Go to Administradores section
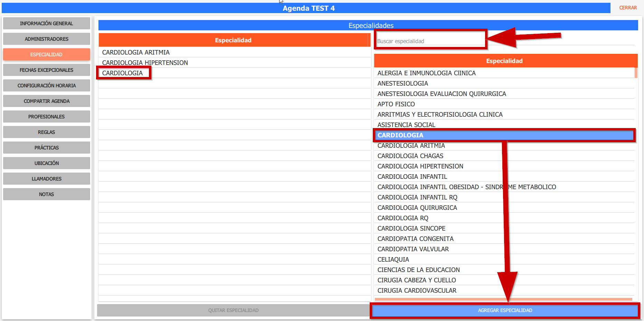The height and width of the screenshot is (321, 644). point(46,39)
